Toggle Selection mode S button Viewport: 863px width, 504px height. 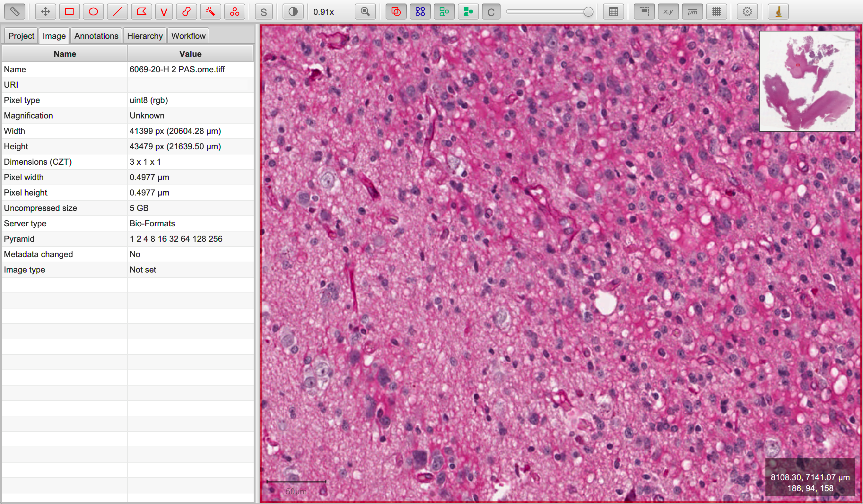pos(263,12)
